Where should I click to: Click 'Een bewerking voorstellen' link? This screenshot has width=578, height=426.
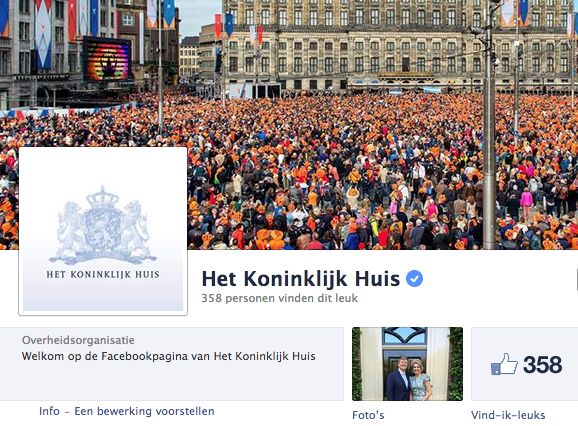[144, 411]
